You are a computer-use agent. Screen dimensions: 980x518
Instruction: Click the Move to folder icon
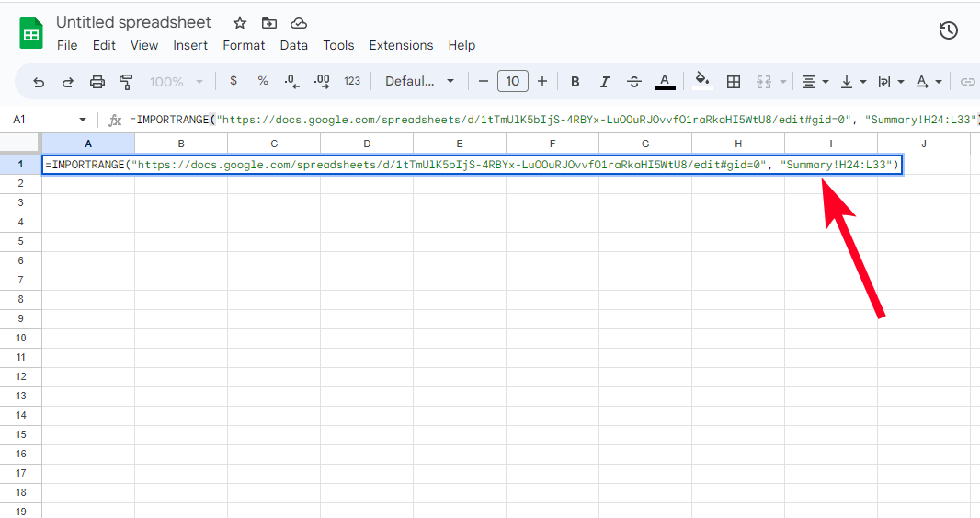click(268, 23)
